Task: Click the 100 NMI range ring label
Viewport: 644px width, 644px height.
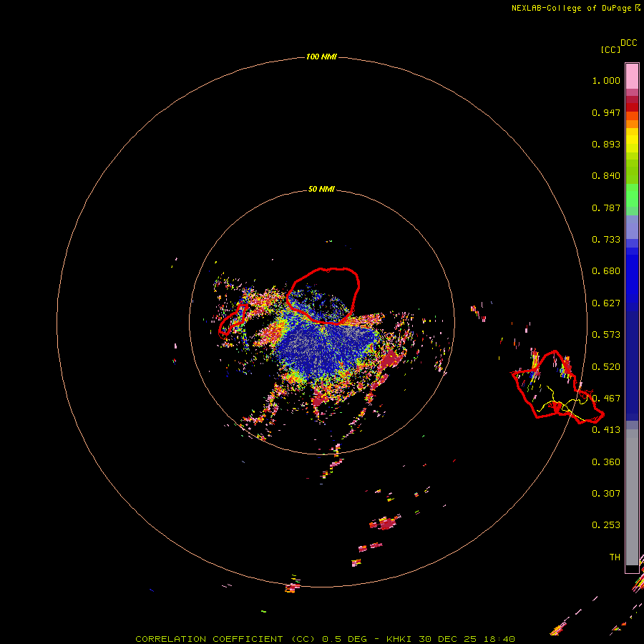Action: [x=321, y=57]
